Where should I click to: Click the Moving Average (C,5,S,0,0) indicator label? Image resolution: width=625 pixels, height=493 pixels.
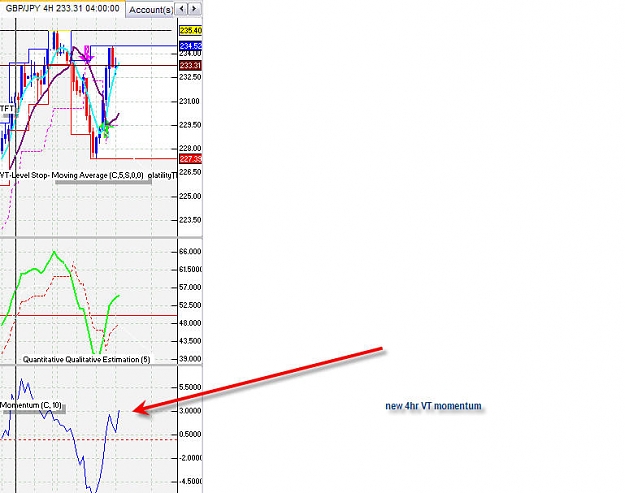(x=98, y=175)
